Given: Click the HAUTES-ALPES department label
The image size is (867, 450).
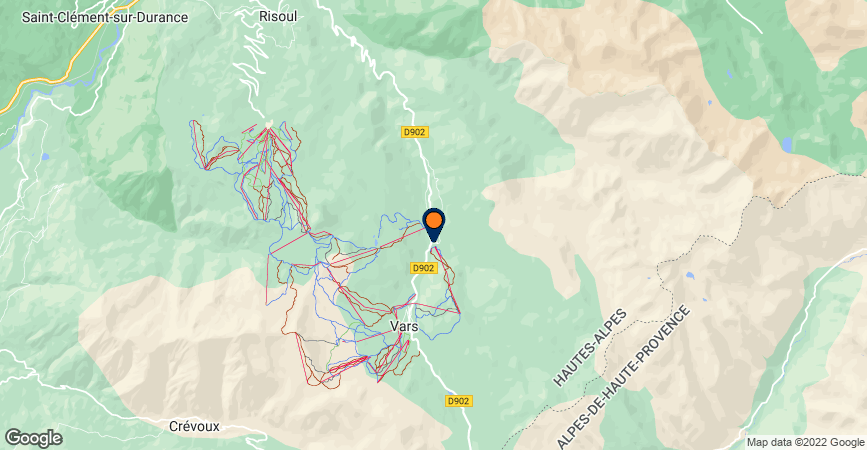Looking at the screenshot, I should tap(590, 348).
